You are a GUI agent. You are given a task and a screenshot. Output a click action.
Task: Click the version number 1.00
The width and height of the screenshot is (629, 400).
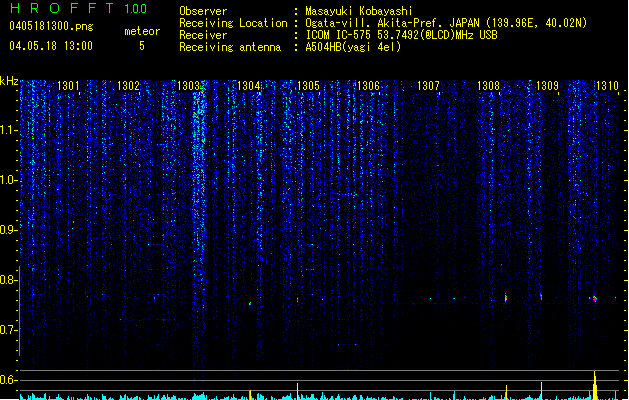click(136, 9)
